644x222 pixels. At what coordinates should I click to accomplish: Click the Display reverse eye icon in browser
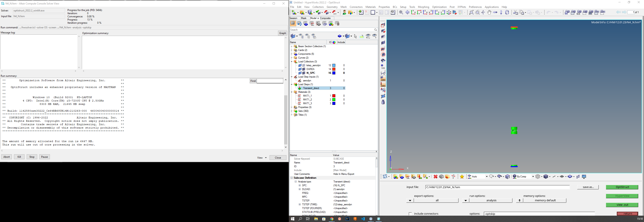point(314,36)
